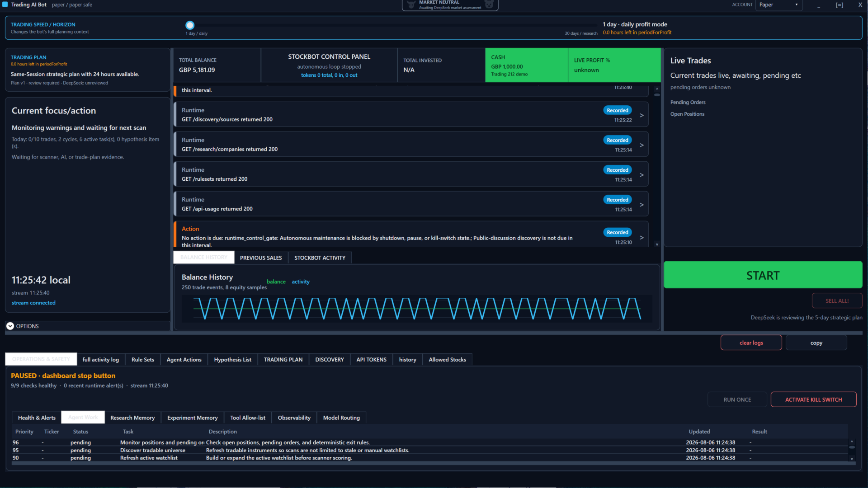Click the trading speed slider handle
868x488 pixels.
190,25
